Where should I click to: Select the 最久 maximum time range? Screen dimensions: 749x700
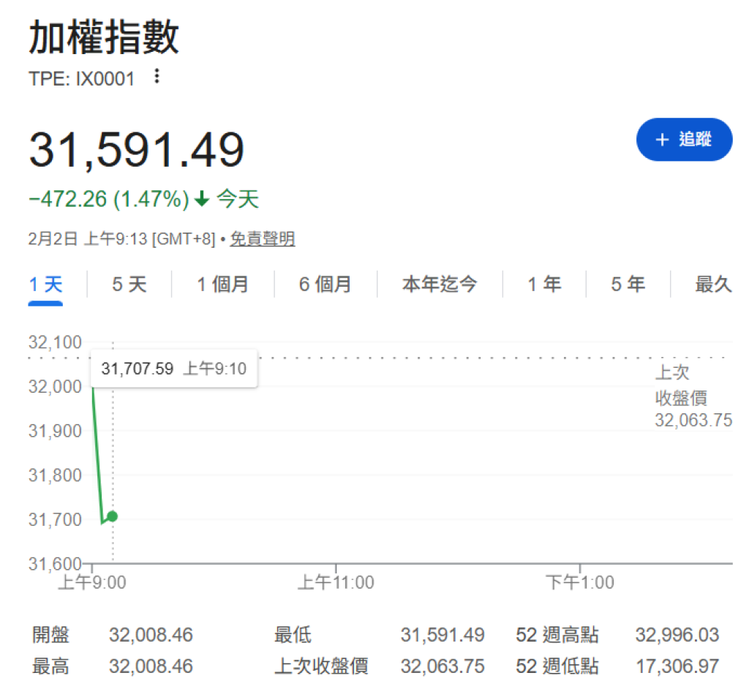point(714,284)
